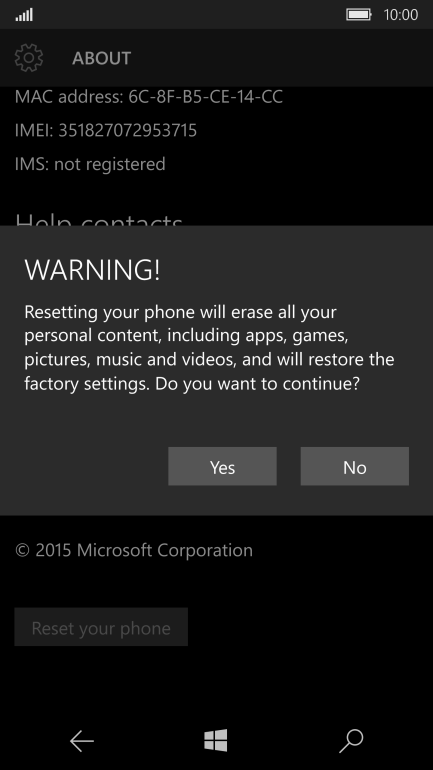Open the Windows Start button

coord(216,740)
